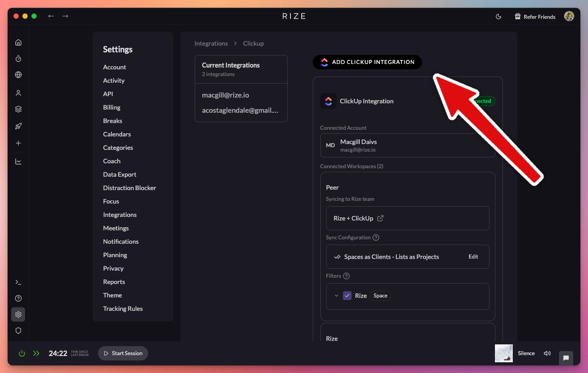Click the Silence sound label
The width and height of the screenshot is (588, 373).
click(x=526, y=353)
